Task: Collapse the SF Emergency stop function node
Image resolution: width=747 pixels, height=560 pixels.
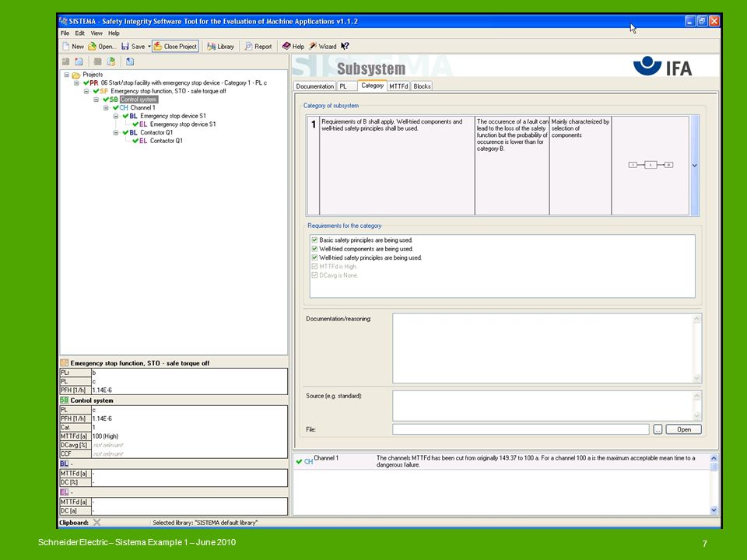Action: 86,91
